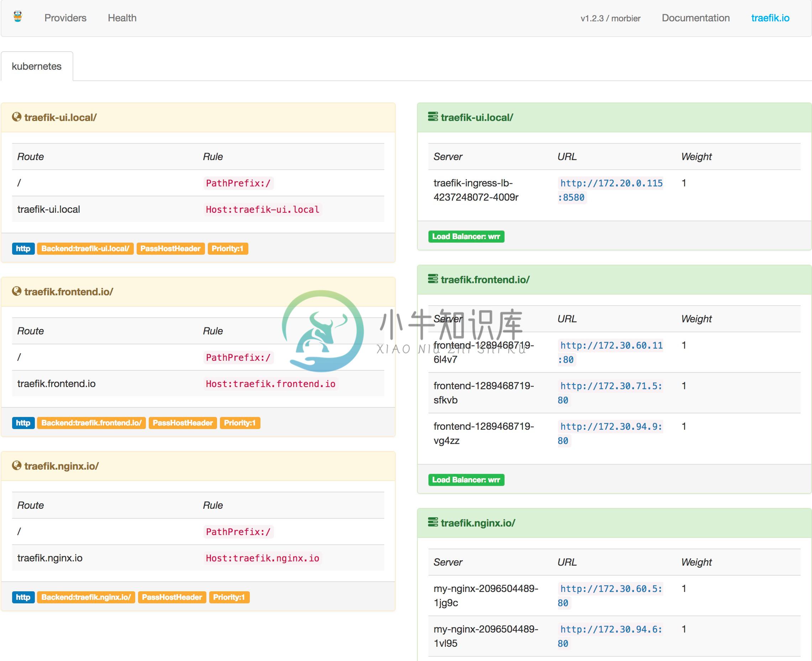Viewport: 812px width, 661px height.
Task: Click PathPrefix:/ rule in traefik.nginx.io frontend
Action: (x=238, y=532)
